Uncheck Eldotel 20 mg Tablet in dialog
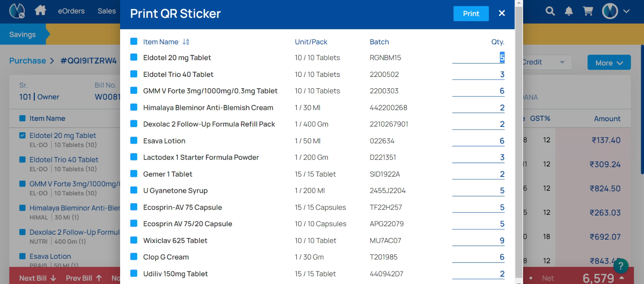644x284 pixels. click(134, 57)
